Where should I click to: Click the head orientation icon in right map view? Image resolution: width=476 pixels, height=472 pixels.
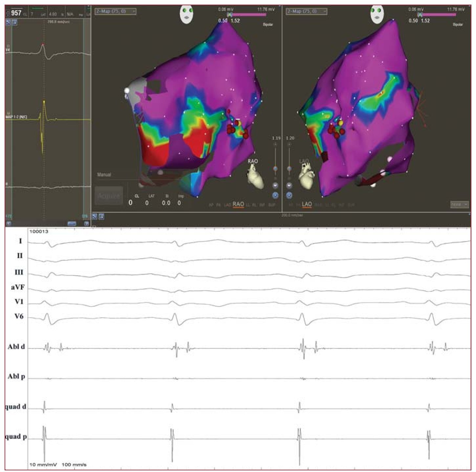point(377,14)
